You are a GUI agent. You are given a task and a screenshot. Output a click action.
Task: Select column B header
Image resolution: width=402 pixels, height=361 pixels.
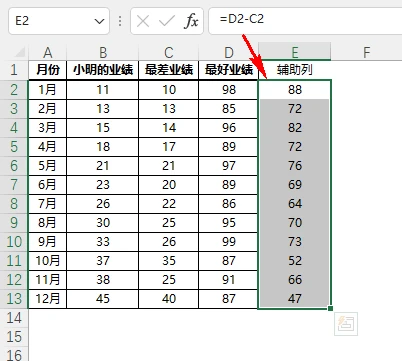[103, 52]
